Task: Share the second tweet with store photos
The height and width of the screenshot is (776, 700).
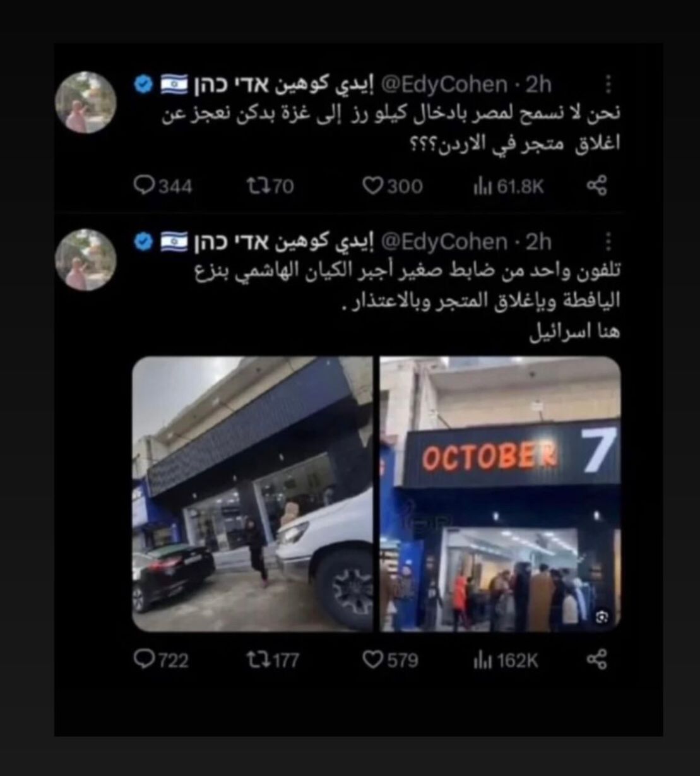Action: tap(596, 660)
